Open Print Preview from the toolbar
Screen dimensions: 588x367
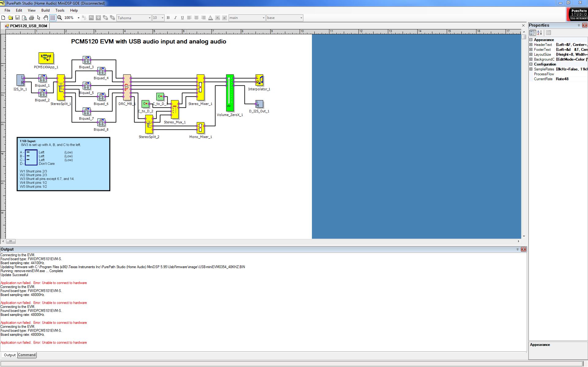tap(25, 18)
